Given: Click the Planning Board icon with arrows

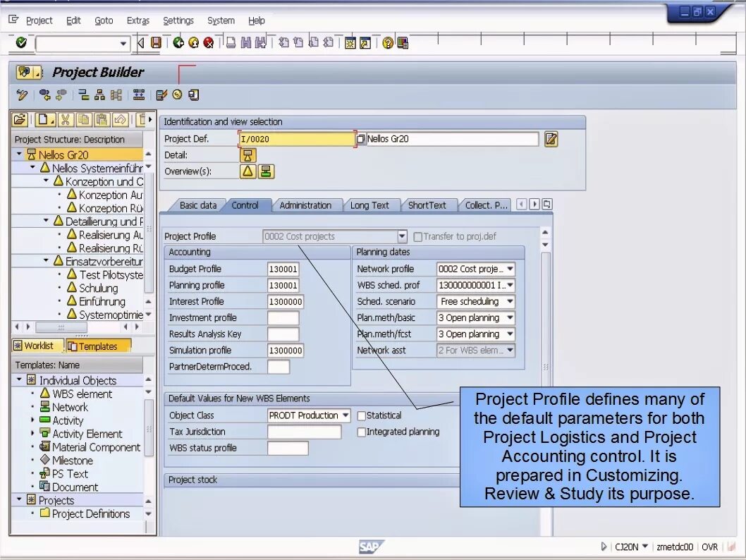Looking at the screenshot, I should (139, 95).
